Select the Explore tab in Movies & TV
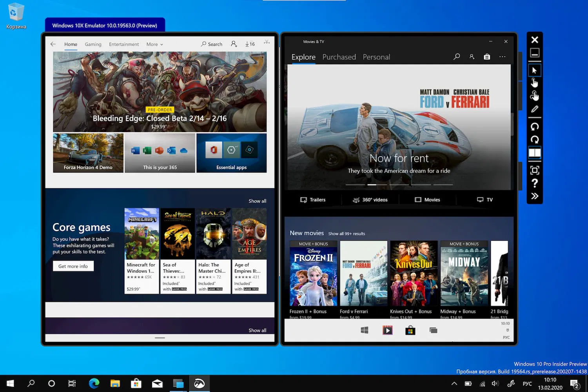The image size is (588, 392). pyautogui.click(x=303, y=57)
